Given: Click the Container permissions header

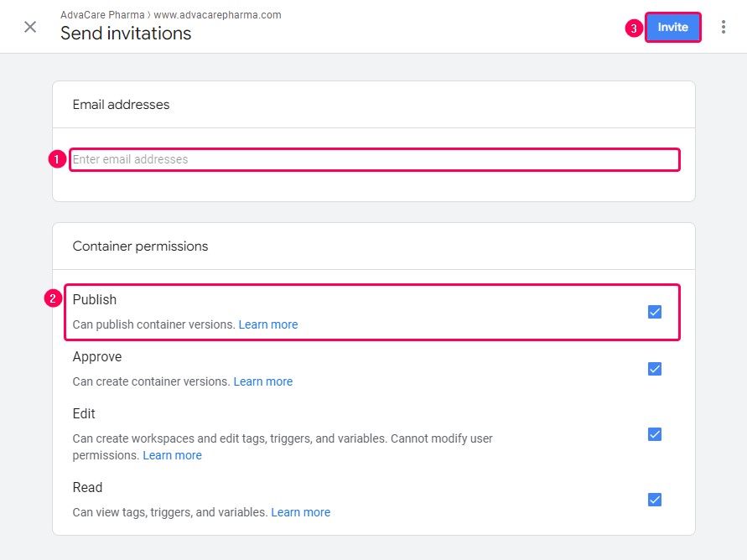Looking at the screenshot, I should tap(140, 246).
